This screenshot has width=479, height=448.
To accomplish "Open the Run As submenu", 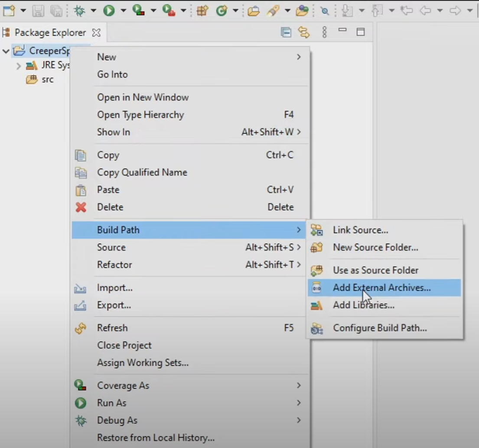I will coord(190,403).
